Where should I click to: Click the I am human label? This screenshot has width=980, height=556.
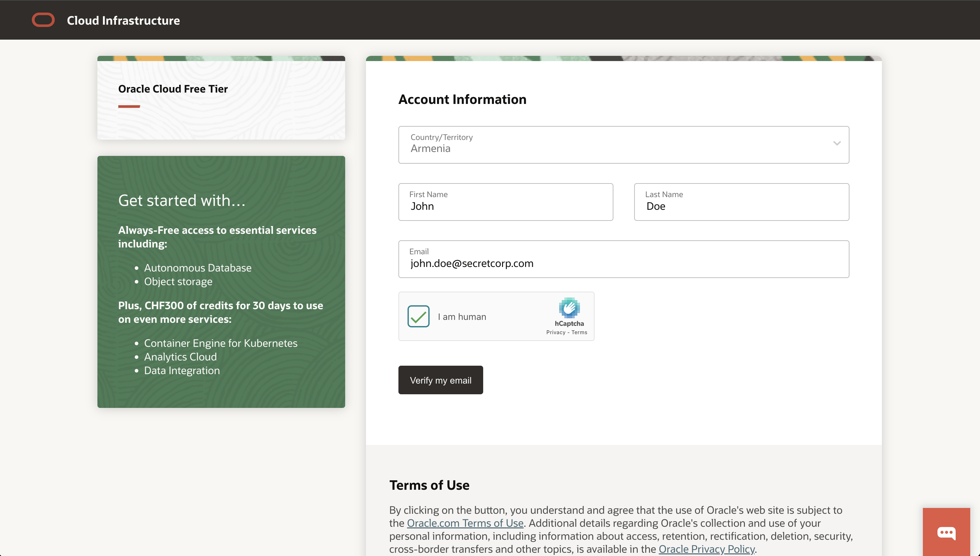pyautogui.click(x=462, y=317)
